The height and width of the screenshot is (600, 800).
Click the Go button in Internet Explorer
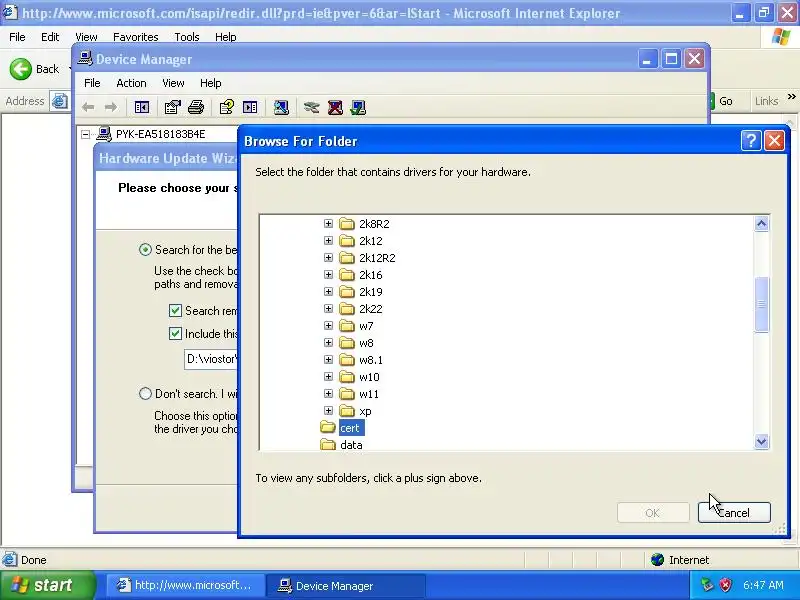[x=721, y=101]
